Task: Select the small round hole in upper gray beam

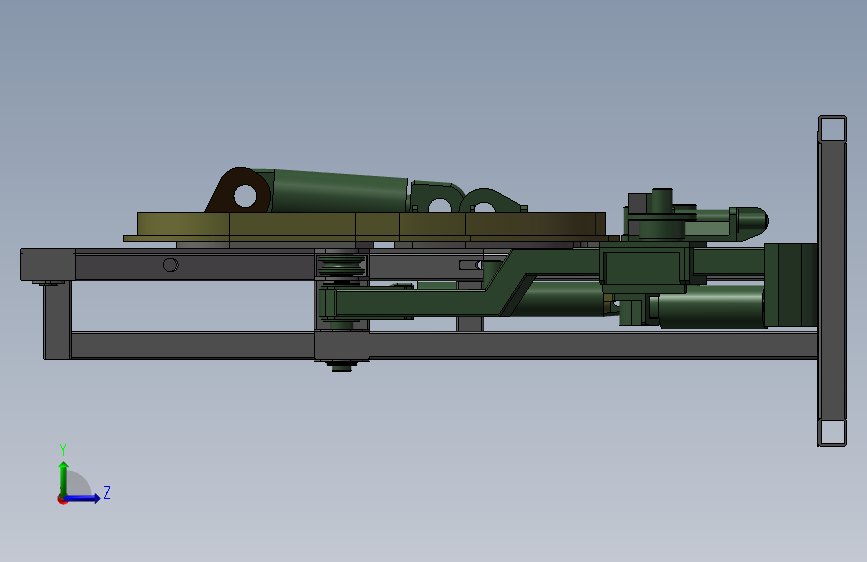Action: [170, 265]
